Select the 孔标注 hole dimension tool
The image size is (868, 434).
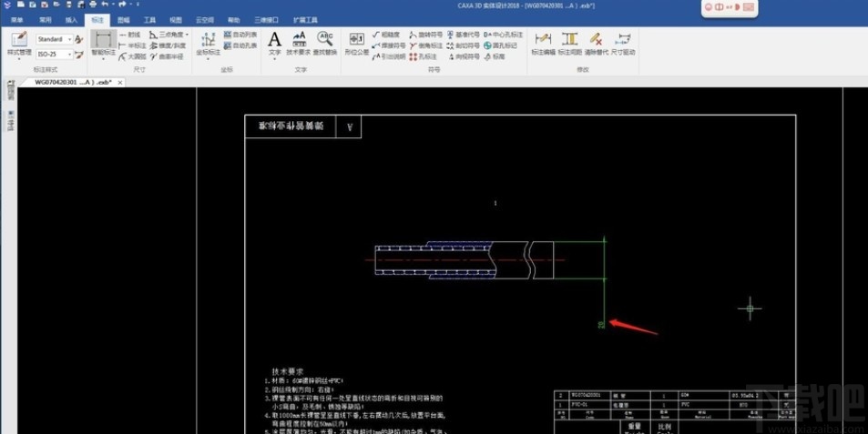(x=423, y=56)
